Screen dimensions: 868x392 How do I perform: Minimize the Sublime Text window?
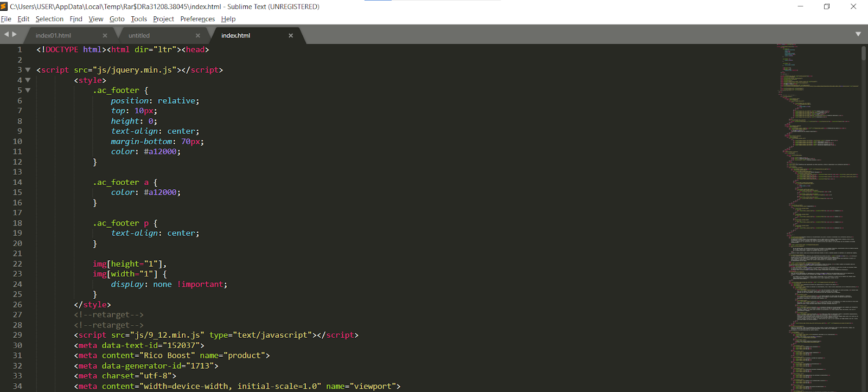[800, 7]
